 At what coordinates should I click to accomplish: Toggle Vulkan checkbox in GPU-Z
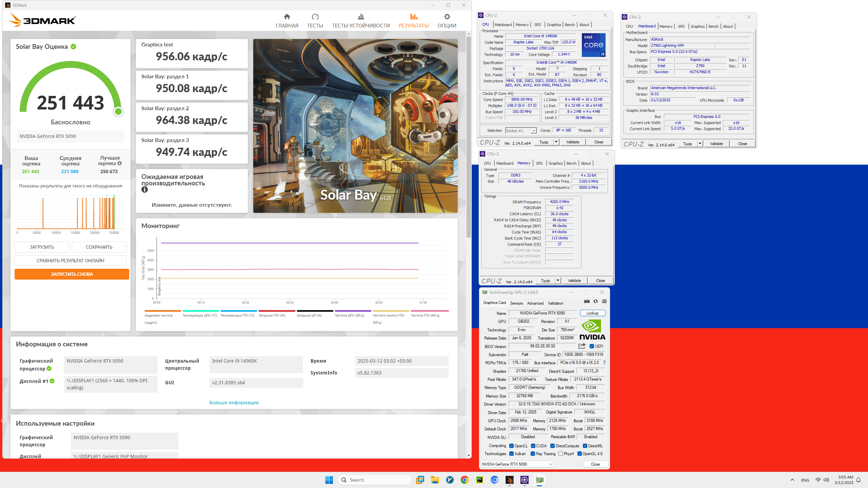511,453
